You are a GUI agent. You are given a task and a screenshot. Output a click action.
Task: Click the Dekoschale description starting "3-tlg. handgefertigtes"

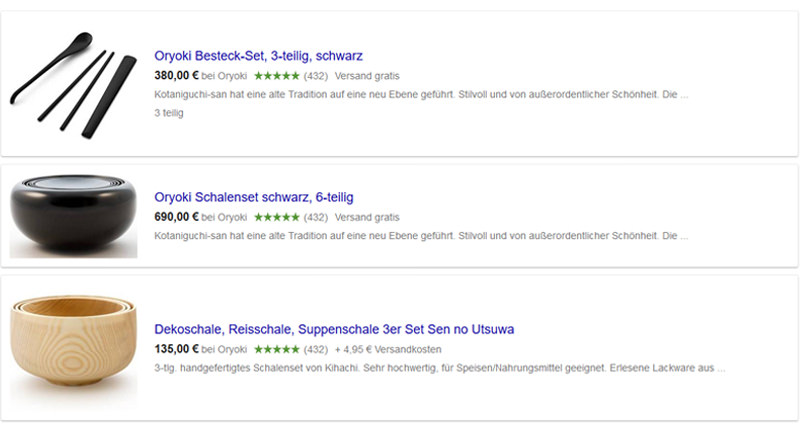440,368
